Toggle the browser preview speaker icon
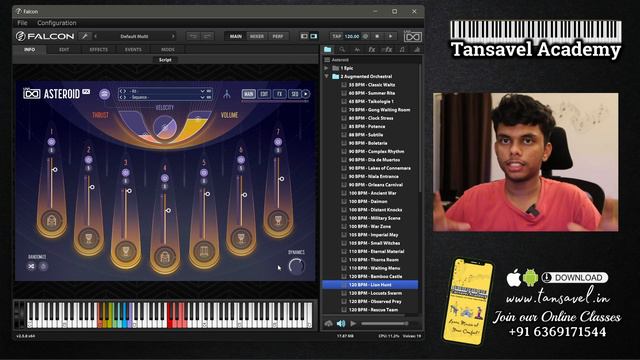 pos(341,324)
